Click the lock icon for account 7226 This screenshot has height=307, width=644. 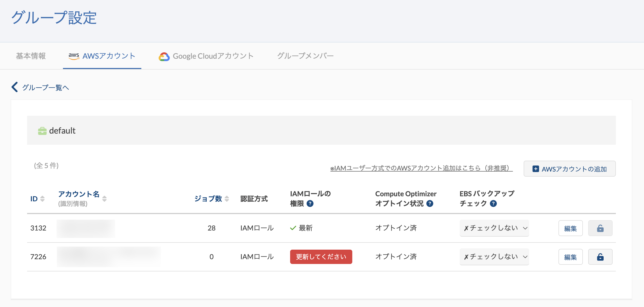pyautogui.click(x=600, y=257)
